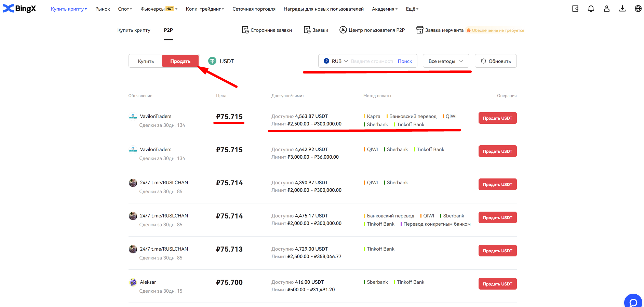
Task: Click the RUB currency icon
Action: tap(326, 61)
